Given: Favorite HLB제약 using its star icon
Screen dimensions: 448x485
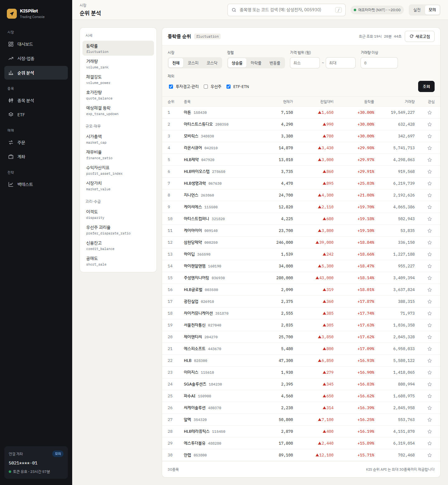Looking at the screenshot, I should click(430, 160).
